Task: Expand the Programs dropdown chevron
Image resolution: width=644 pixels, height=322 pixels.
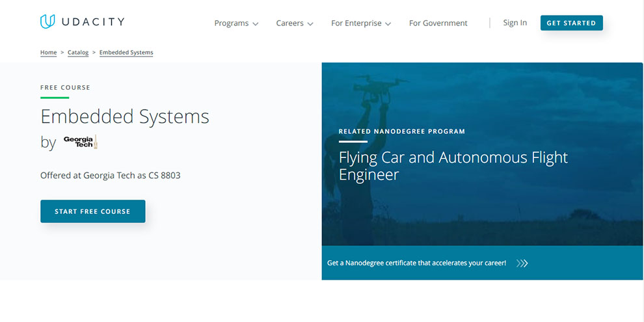Action: click(256, 24)
